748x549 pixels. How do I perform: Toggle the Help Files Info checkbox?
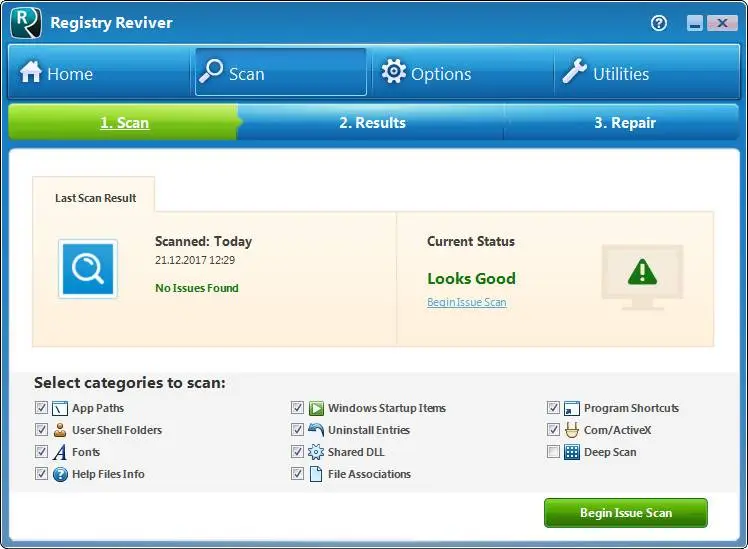click(x=42, y=474)
